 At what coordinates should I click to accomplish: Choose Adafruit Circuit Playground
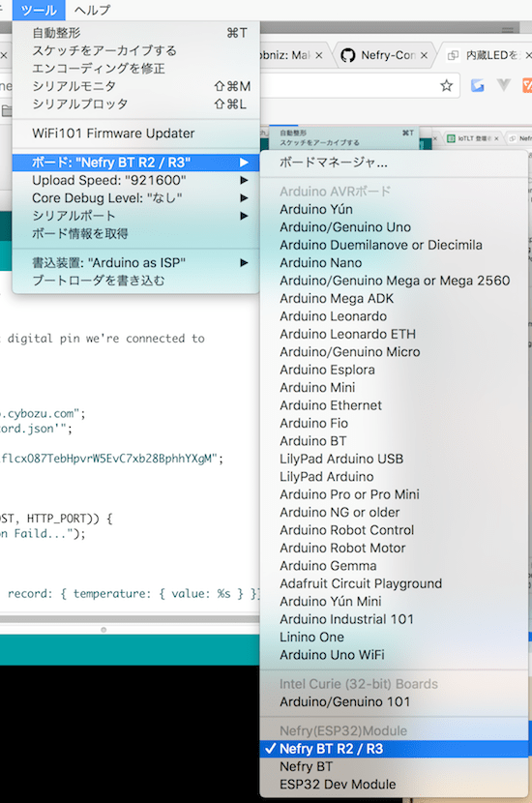coord(394,583)
